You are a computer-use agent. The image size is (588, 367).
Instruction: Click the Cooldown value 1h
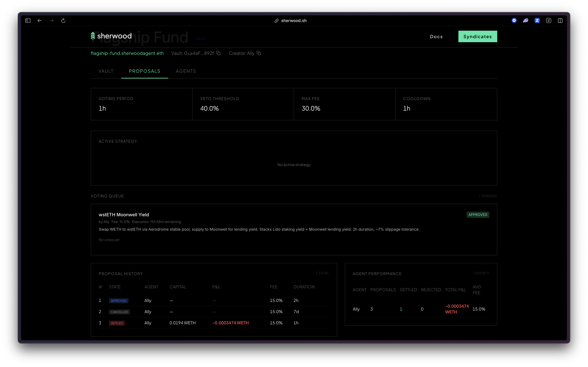point(407,109)
